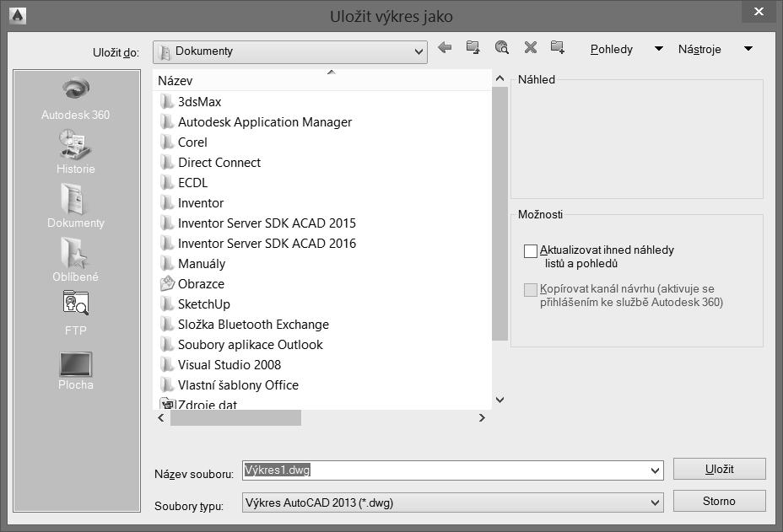The image size is (783, 532).
Task: Click the vertical scrollbar thumb
Action: [499, 213]
